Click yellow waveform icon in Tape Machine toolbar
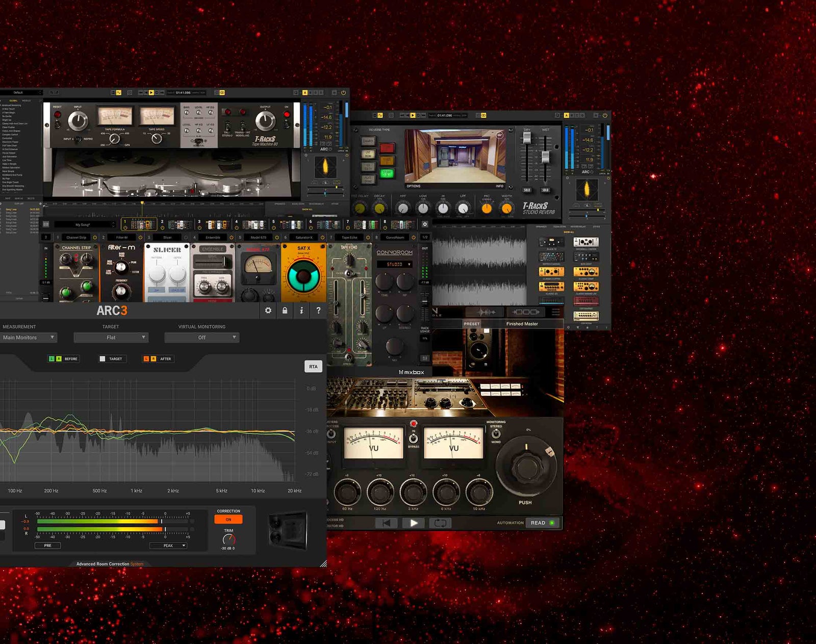The height and width of the screenshot is (644, 816). 118,93
